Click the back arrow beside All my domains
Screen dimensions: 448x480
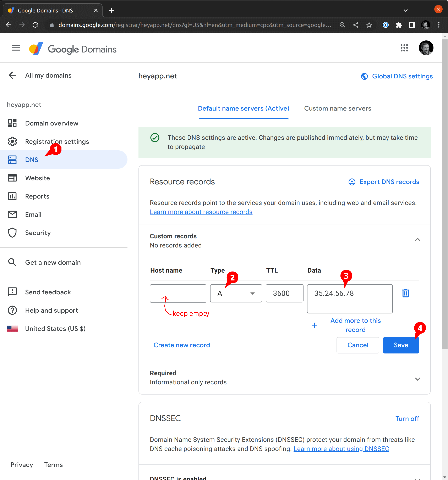pos(12,75)
